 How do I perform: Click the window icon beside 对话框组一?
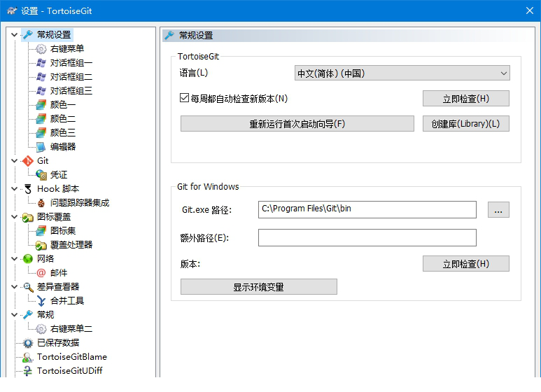point(41,63)
